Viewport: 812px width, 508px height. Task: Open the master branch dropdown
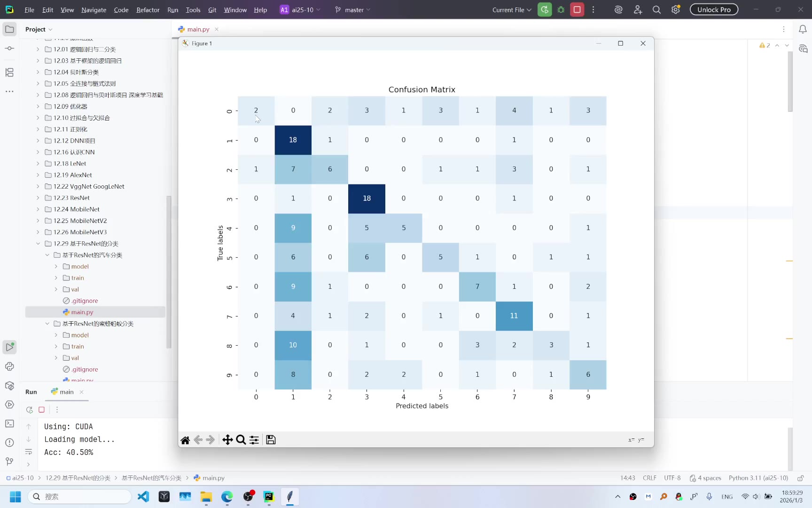click(353, 9)
